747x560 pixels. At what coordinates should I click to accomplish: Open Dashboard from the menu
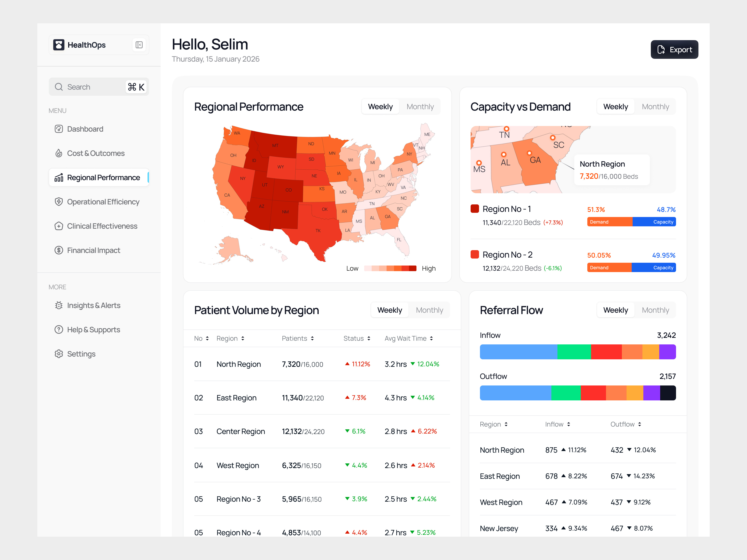(x=99, y=129)
